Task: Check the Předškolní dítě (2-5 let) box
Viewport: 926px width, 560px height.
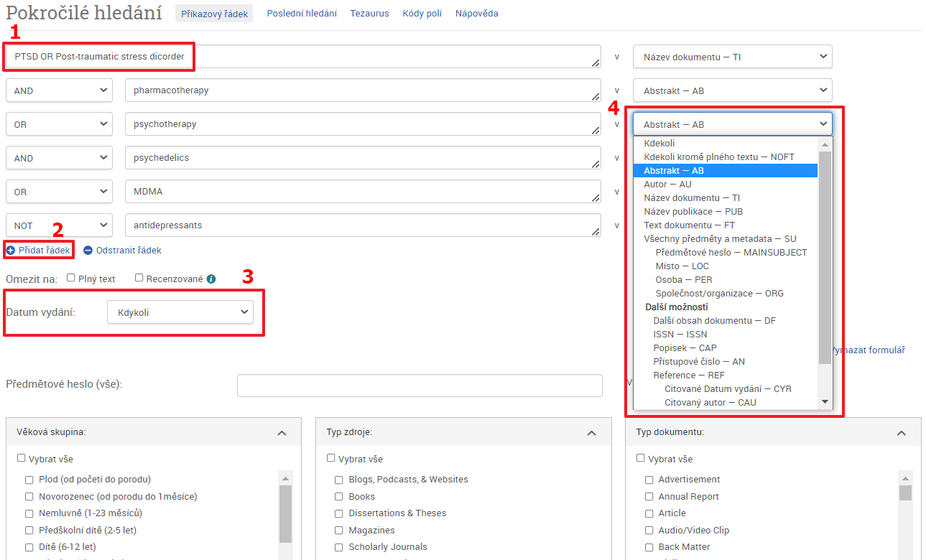Action: 29,531
